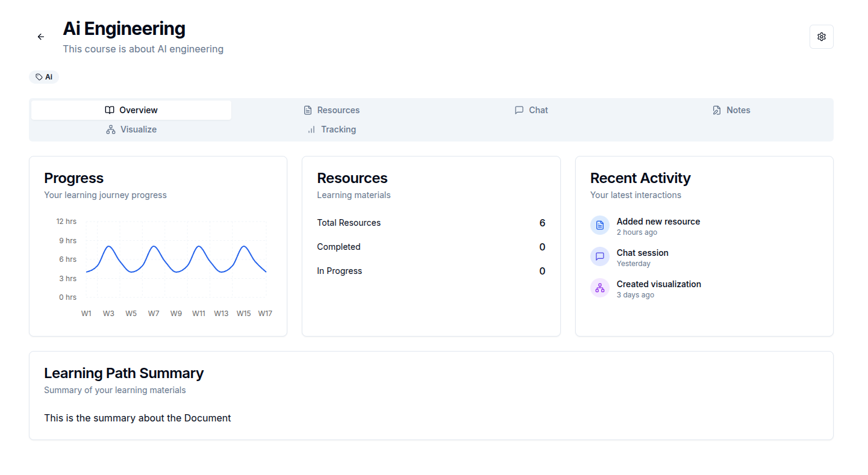Click the blue line in Progress chart
The image size is (868, 475).
point(109,246)
